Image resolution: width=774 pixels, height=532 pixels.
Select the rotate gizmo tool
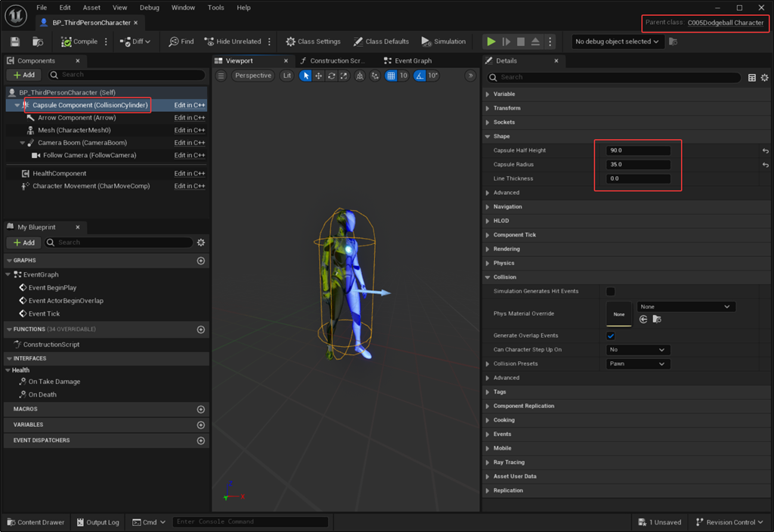point(331,76)
